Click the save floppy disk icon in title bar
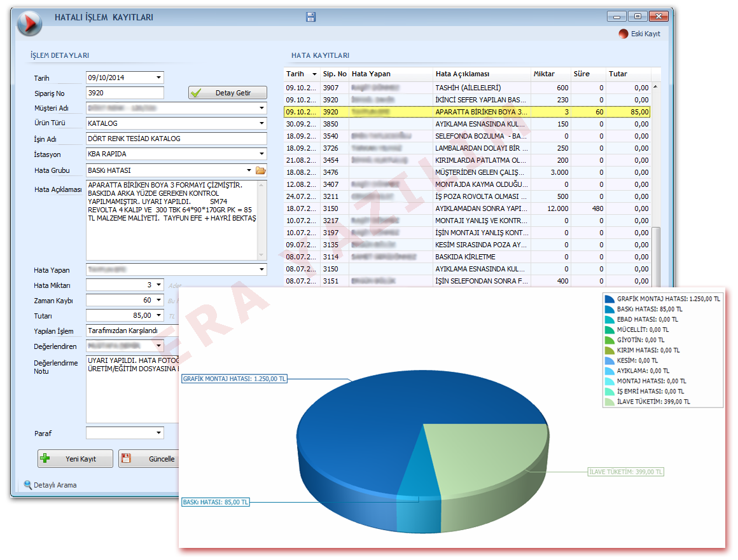This screenshot has height=560, width=738. coord(310,18)
